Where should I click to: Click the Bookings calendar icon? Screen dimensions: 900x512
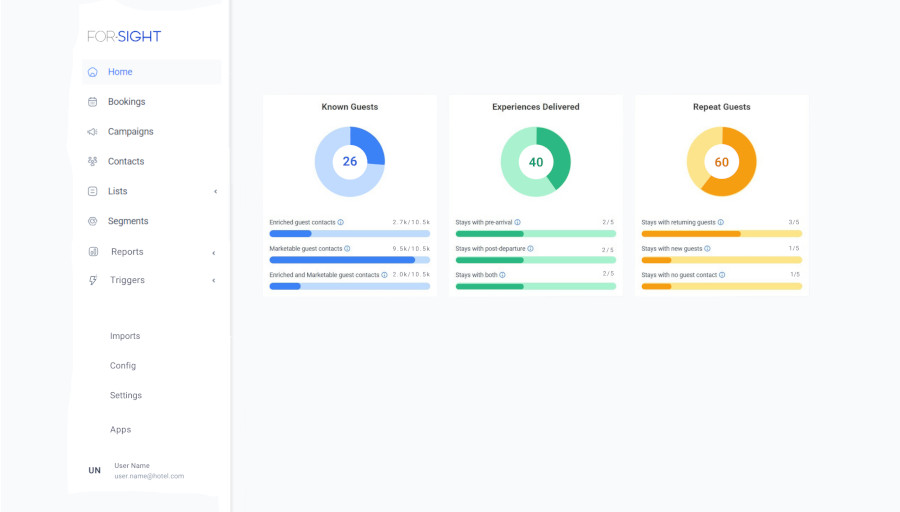coord(92,102)
